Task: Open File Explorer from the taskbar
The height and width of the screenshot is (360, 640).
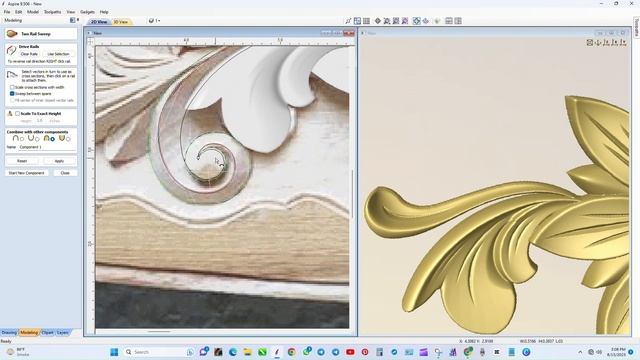Action: click(247, 352)
